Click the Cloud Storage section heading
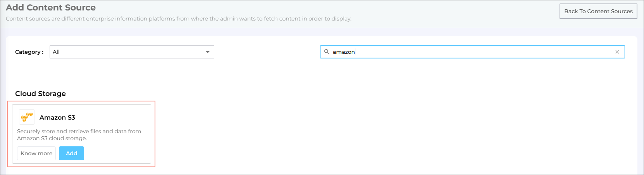 tap(40, 94)
